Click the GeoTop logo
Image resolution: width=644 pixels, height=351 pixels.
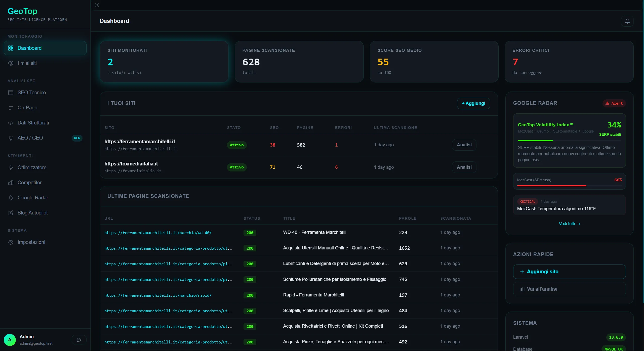[22, 11]
